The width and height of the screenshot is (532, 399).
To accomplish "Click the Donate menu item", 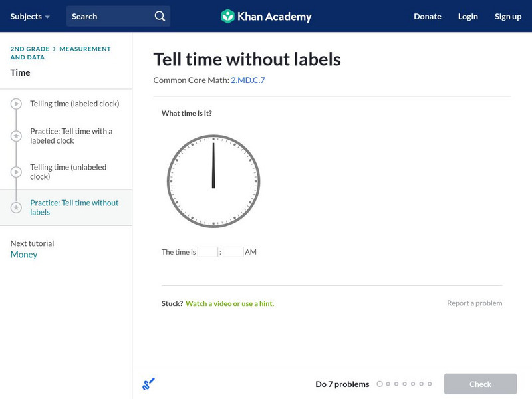I will [427, 16].
